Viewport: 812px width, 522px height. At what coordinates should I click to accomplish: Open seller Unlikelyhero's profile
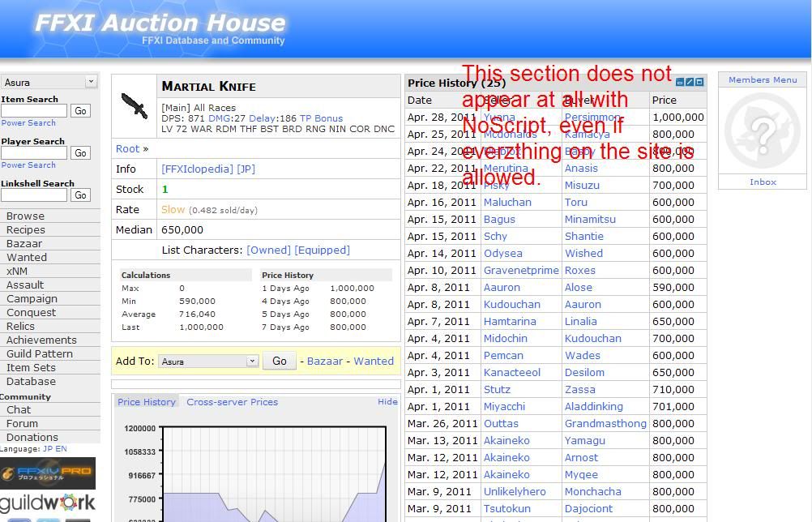coord(515,491)
